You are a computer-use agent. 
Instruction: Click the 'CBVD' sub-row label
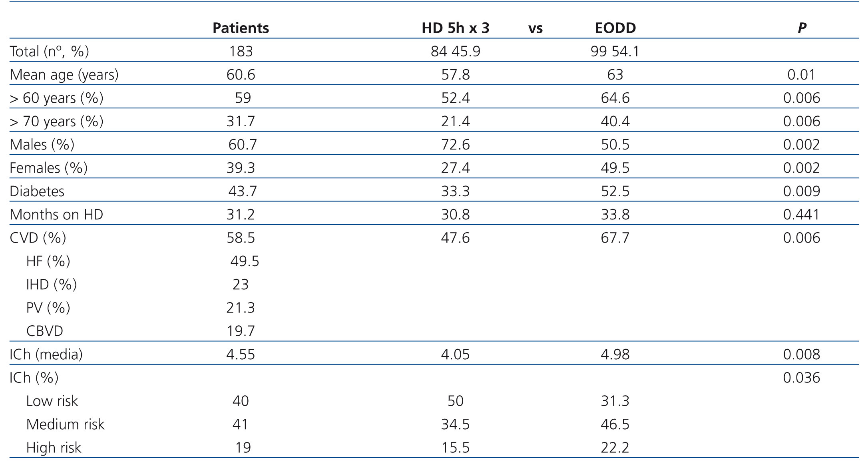coord(44,331)
